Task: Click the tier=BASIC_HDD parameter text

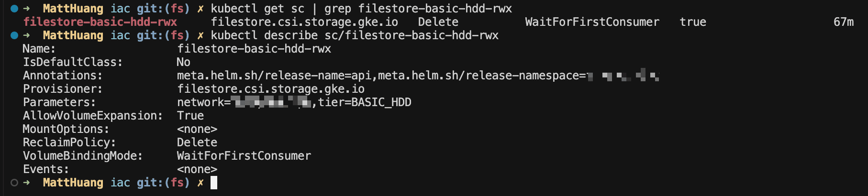Action: (365, 102)
